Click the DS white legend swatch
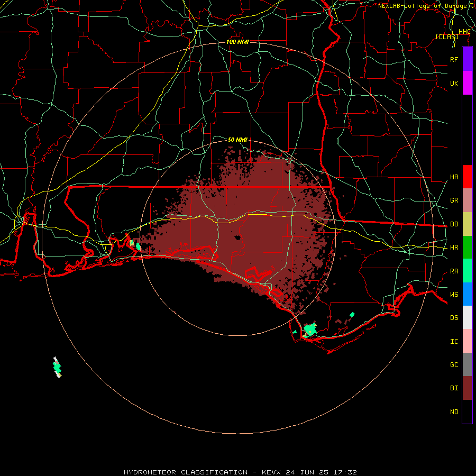476x476 pixels. coord(467,317)
